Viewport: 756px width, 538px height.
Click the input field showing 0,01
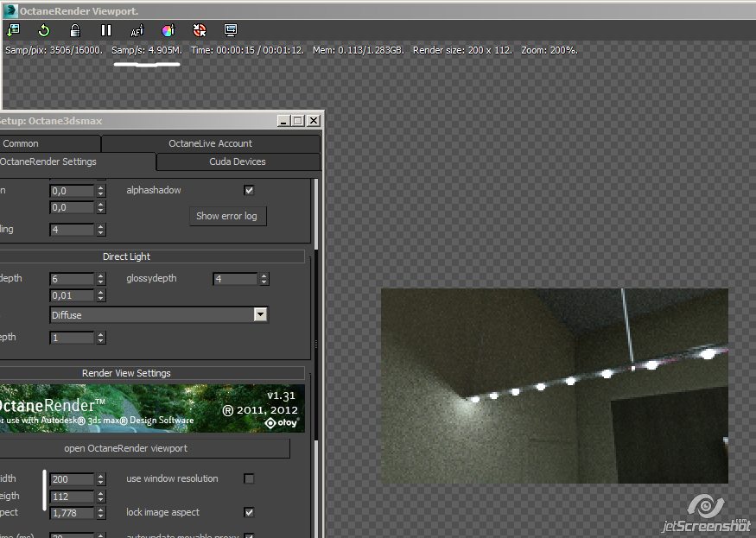coord(73,295)
